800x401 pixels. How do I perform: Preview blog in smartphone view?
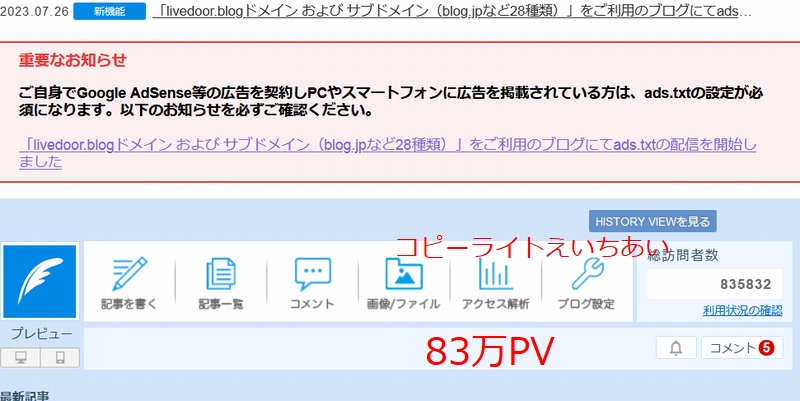click(60, 358)
